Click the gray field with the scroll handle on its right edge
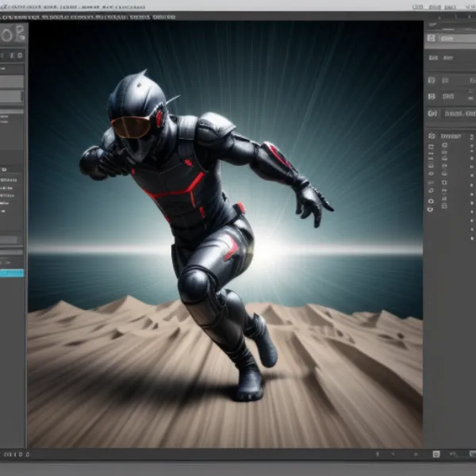The width and height of the screenshot is (476, 476). [12, 97]
